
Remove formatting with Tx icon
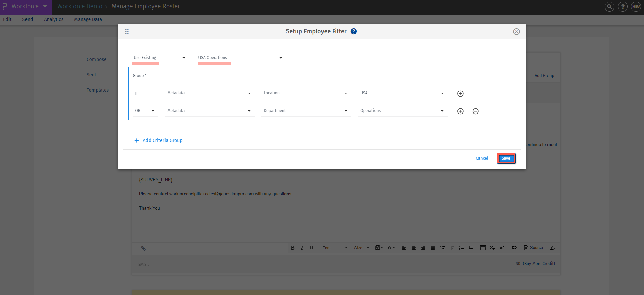tap(553, 248)
